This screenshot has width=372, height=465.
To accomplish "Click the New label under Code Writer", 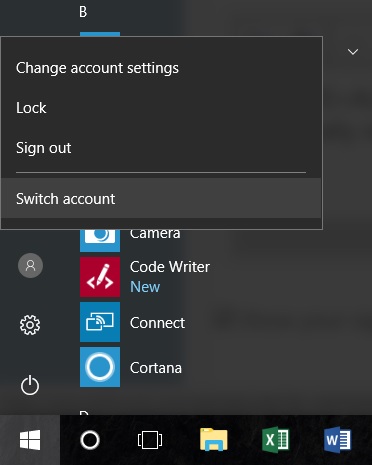I will tap(145, 287).
